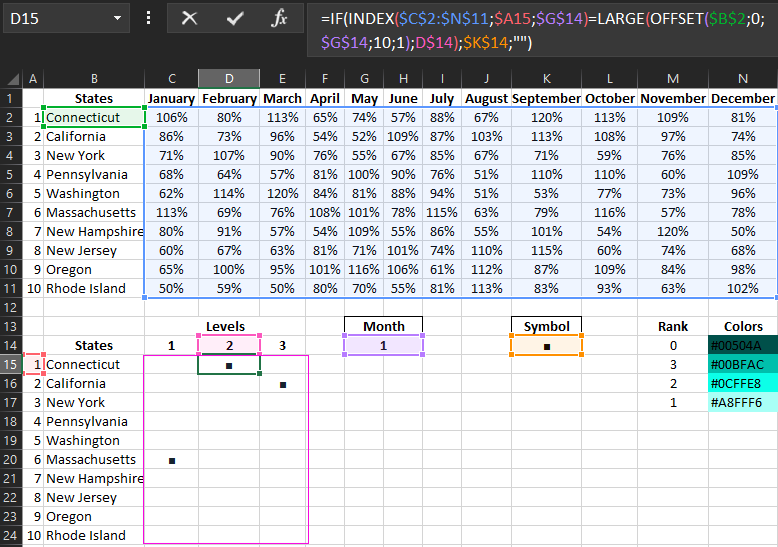Click the three-dot handle beside Name Box

(x=149, y=18)
